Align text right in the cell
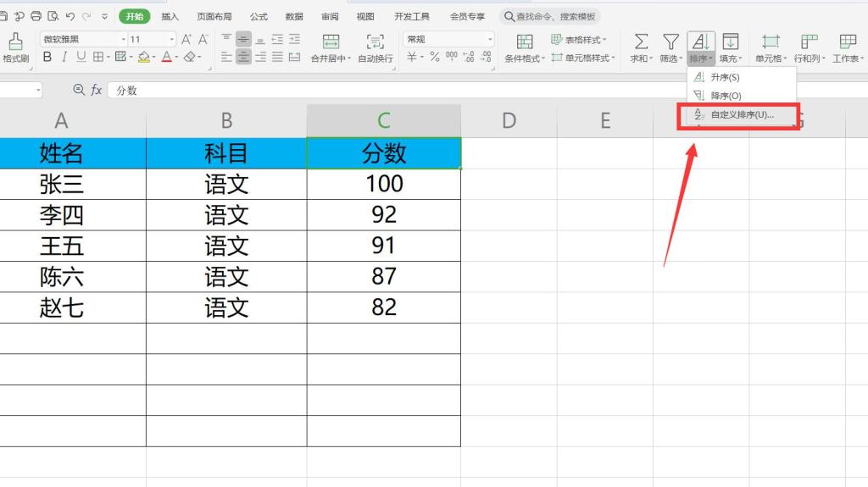 (260, 57)
